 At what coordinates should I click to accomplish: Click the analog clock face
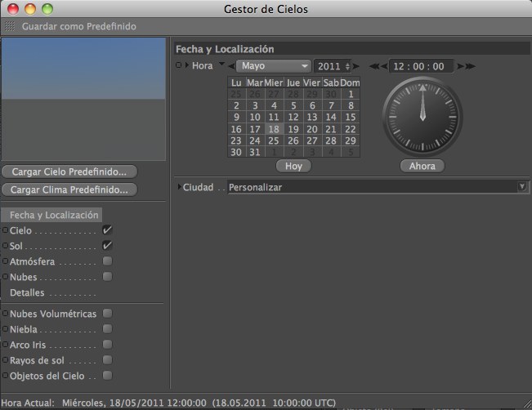tap(422, 117)
